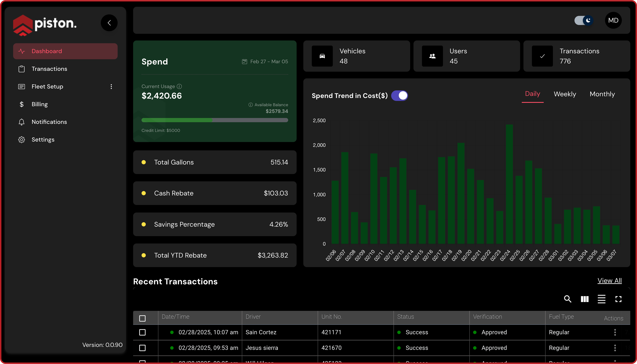The width and height of the screenshot is (637, 364).
Task: Open show/hide columns icon
Action: click(x=585, y=299)
